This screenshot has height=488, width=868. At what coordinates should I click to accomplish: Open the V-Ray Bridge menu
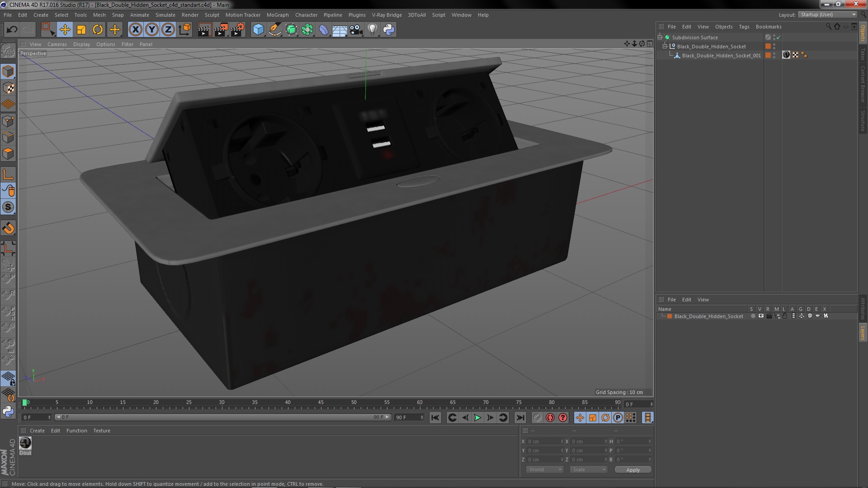point(387,15)
